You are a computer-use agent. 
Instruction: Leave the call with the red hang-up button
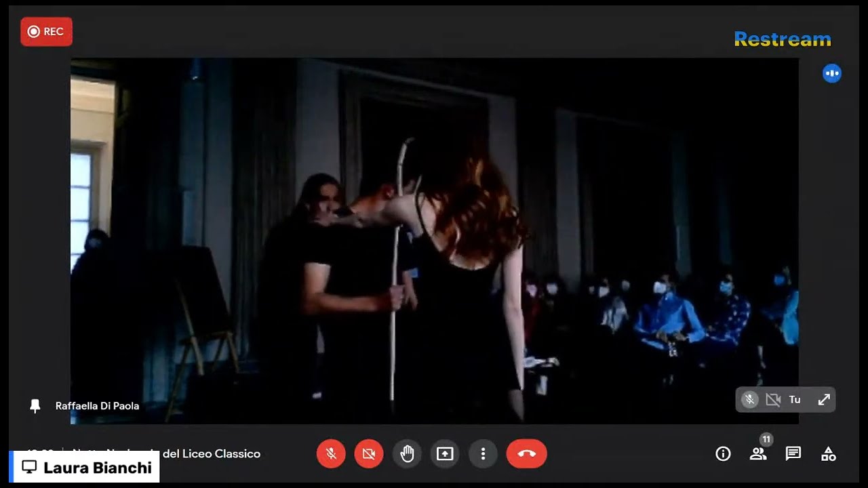tap(526, 454)
